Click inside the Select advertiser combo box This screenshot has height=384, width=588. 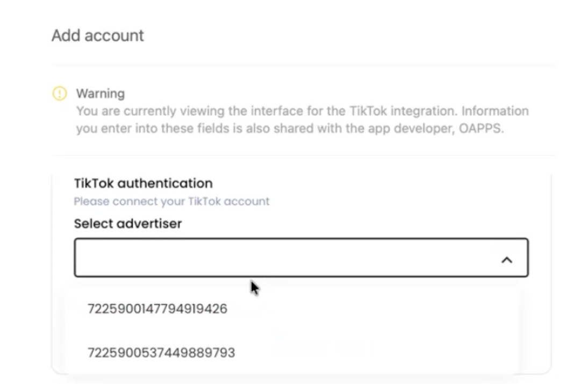[x=301, y=258]
